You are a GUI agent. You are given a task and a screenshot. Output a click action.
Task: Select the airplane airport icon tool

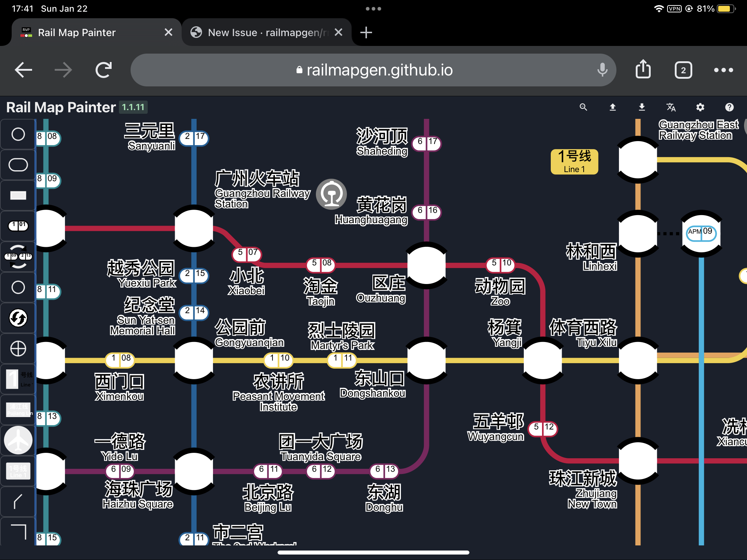(x=18, y=440)
